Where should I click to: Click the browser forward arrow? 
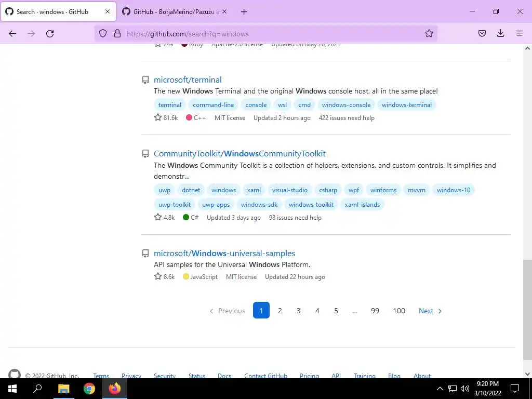(x=31, y=34)
